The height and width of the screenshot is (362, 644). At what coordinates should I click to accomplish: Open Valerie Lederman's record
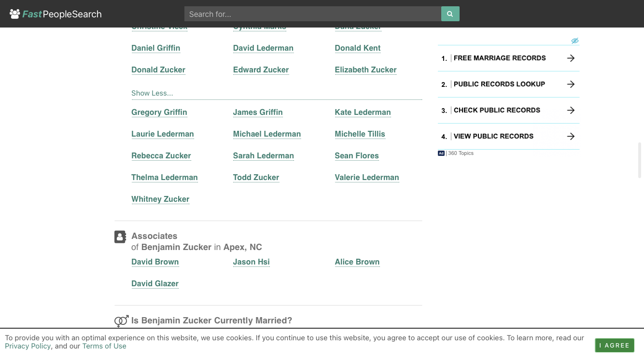coord(367,177)
